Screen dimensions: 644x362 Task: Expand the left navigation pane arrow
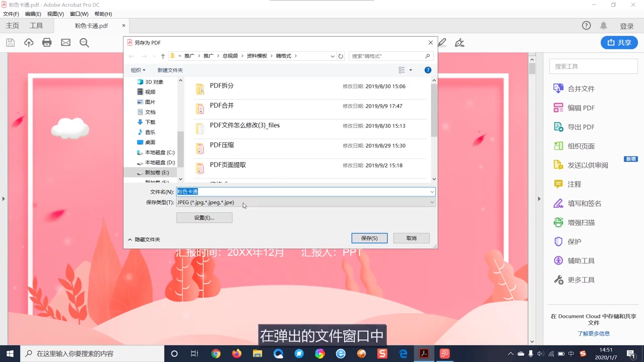[x=4, y=199]
